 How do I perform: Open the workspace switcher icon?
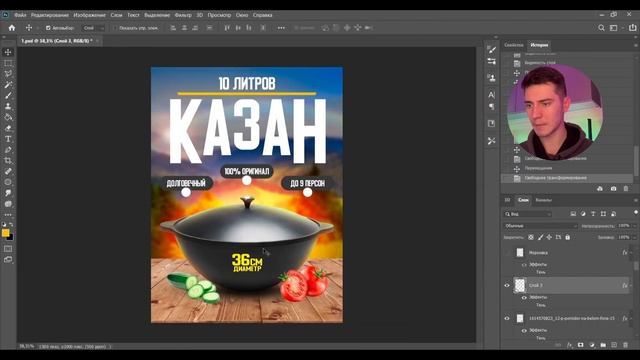[x=613, y=28]
